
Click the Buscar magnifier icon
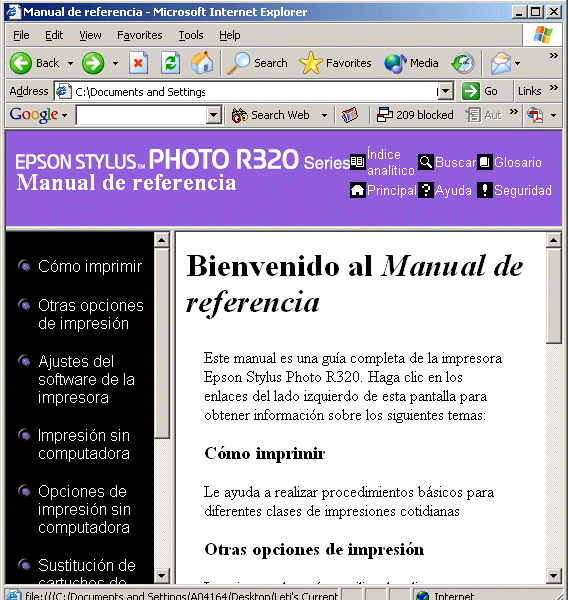426,162
